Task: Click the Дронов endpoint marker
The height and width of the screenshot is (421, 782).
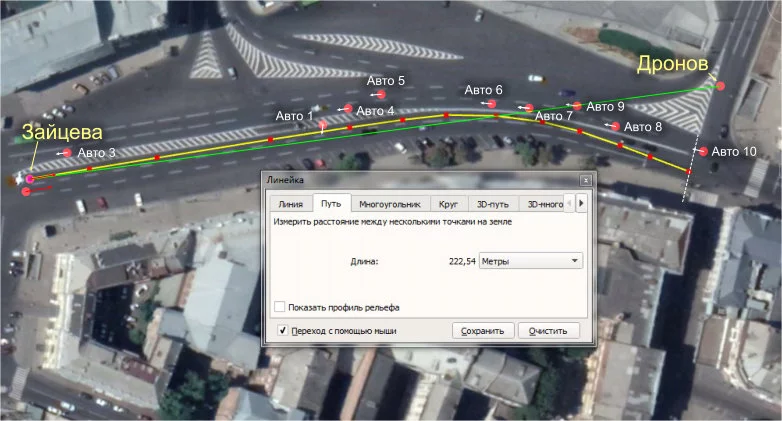Action: point(720,86)
